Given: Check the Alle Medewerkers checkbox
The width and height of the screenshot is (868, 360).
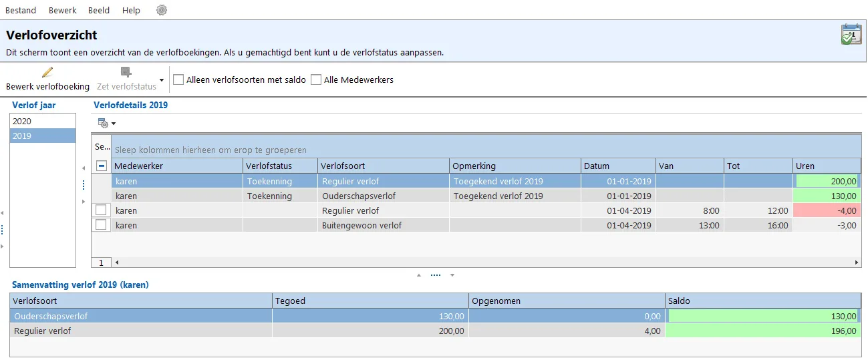Looking at the screenshot, I should [316, 79].
